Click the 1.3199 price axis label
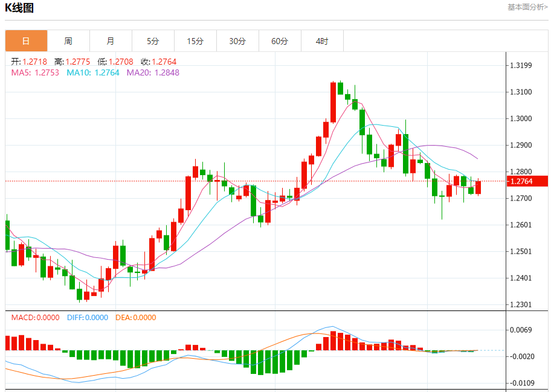Image resolution: width=554 pixels, height=392 pixels. click(520, 65)
